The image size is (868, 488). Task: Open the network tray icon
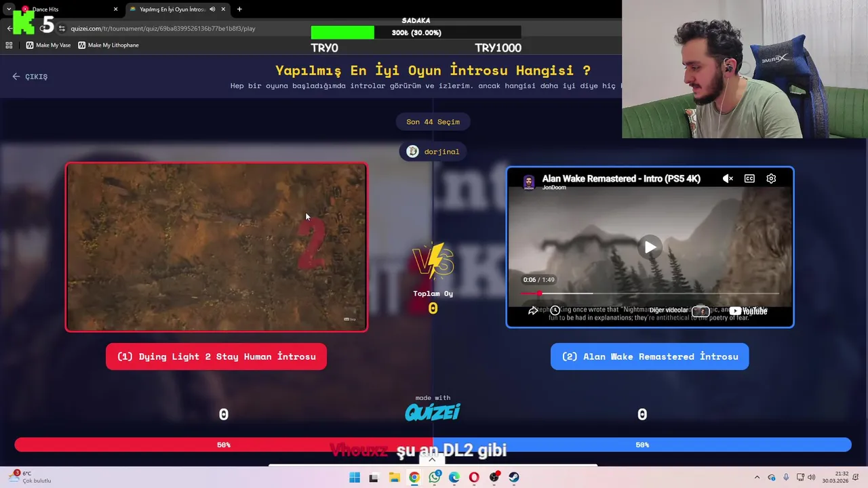800,478
